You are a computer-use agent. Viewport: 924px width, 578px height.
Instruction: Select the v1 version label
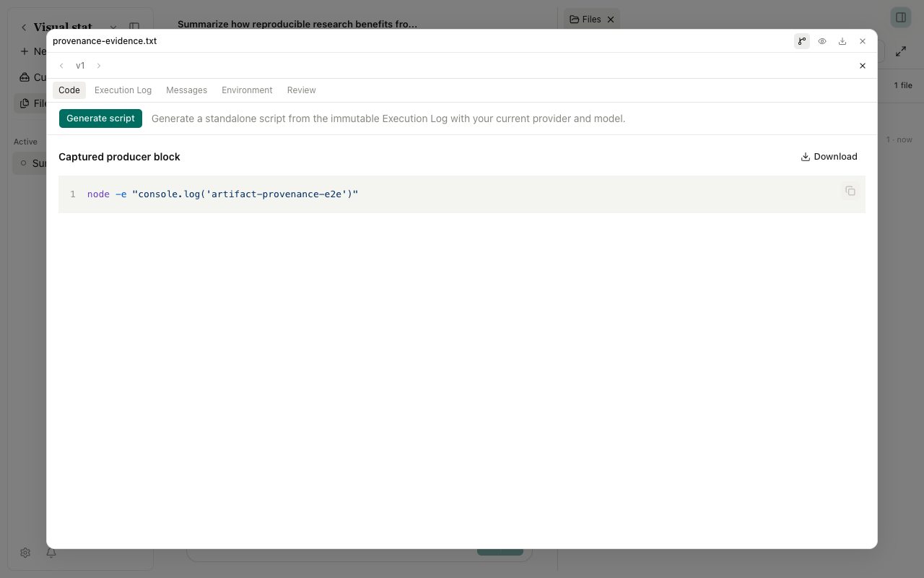point(80,66)
